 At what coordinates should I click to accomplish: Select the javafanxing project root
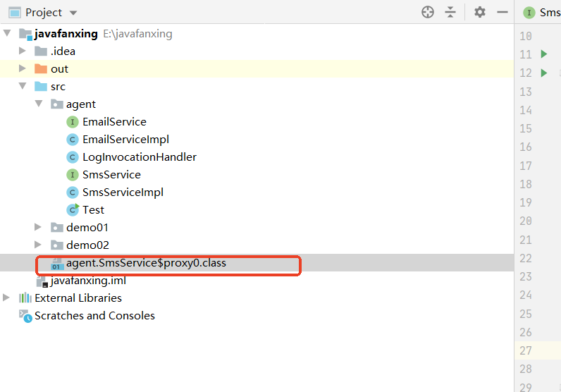(x=66, y=34)
